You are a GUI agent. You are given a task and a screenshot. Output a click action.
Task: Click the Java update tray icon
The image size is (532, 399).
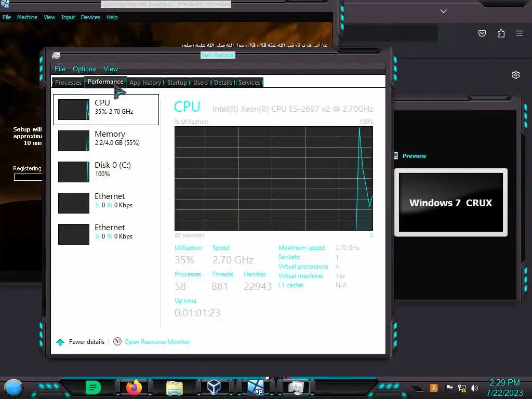pos(433,388)
